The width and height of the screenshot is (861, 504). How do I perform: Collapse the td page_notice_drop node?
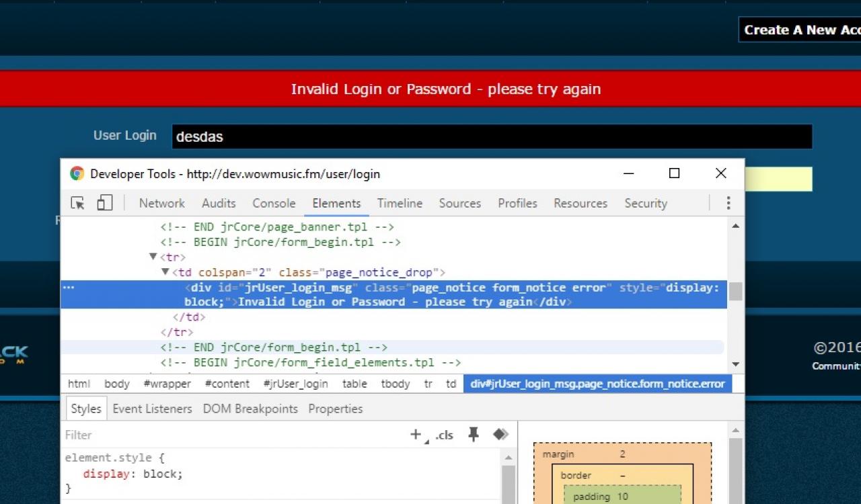[165, 272]
